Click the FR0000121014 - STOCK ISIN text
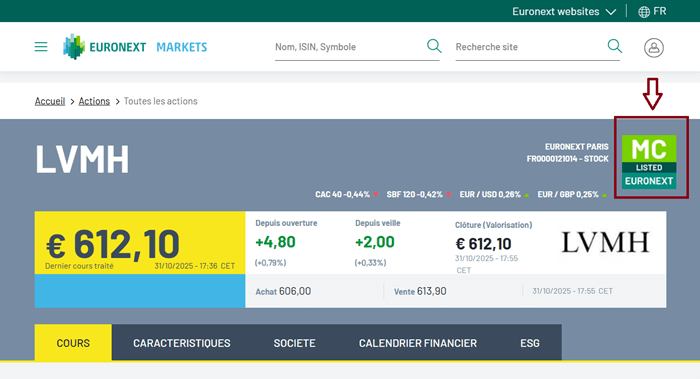 (x=567, y=159)
